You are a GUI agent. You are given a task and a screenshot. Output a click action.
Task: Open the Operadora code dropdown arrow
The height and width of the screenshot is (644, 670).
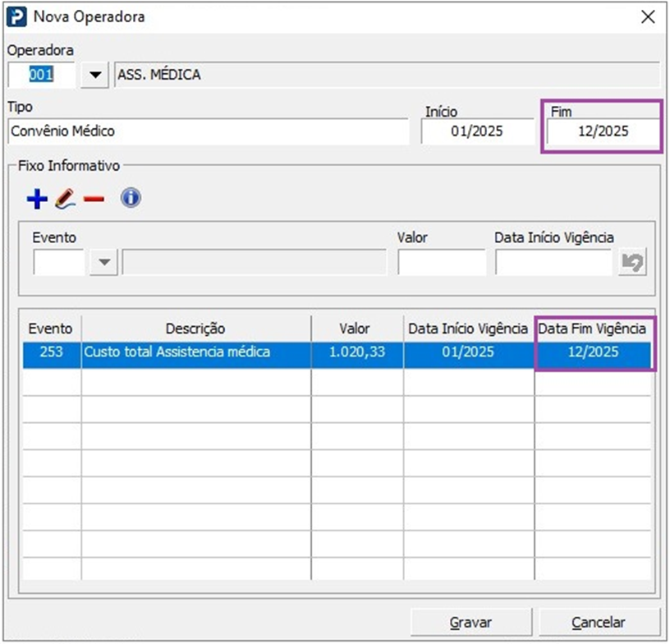click(95, 75)
